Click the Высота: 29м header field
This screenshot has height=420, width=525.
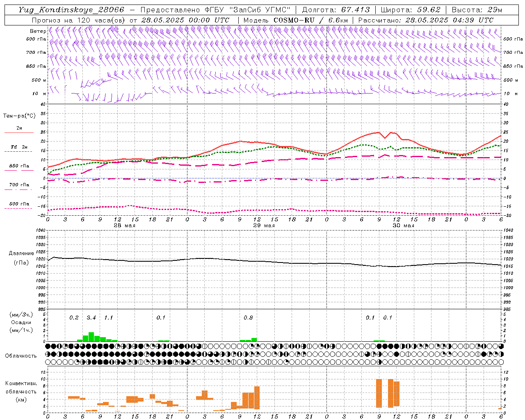477,10
